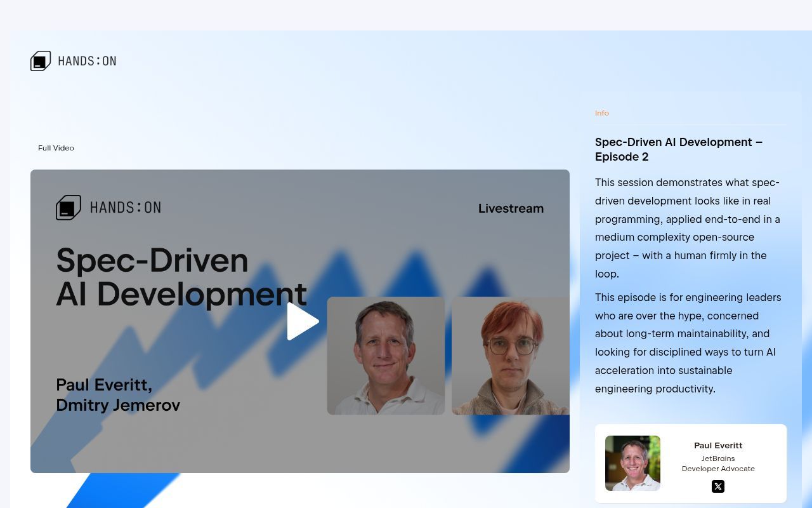Open the HANDS:ON wordmark in the page header
The height and width of the screenshot is (508, 812).
pyautogui.click(x=87, y=61)
